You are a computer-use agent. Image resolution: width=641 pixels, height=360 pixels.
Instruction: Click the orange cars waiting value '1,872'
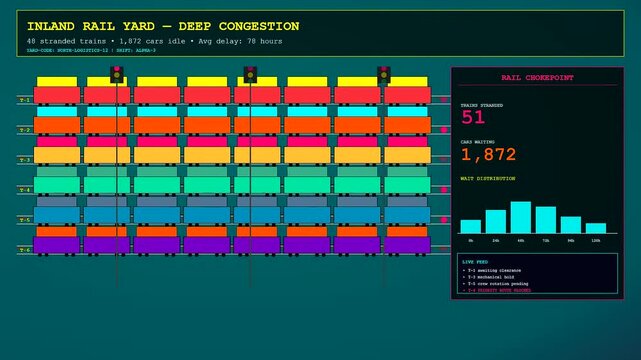click(x=489, y=154)
